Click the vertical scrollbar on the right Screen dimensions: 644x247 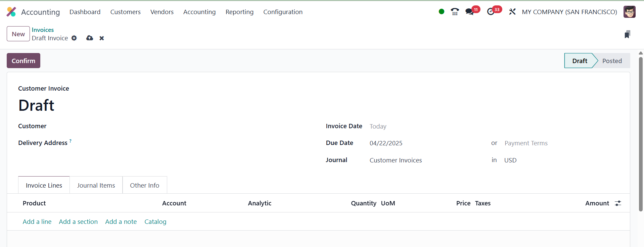(641, 134)
